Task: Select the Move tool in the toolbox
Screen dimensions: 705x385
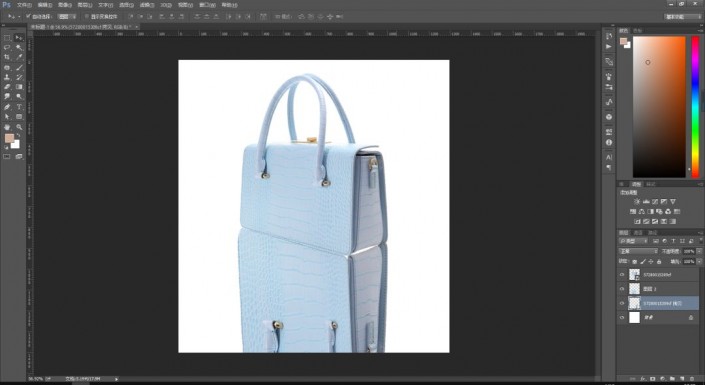Action: [x=19, y=38]
